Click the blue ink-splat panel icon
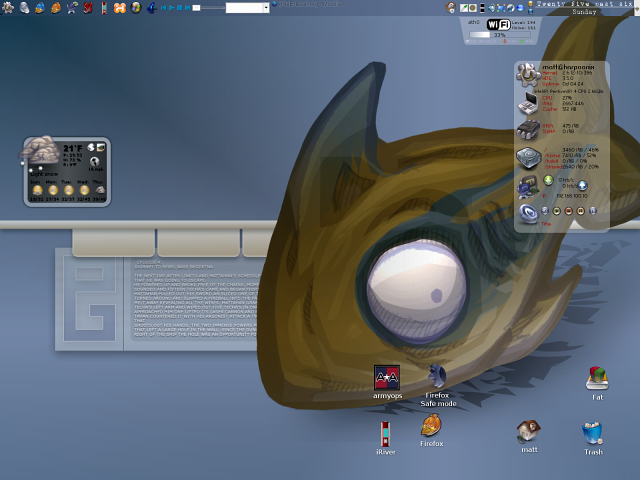Screen dimensions: 640x480 [151, 7]
